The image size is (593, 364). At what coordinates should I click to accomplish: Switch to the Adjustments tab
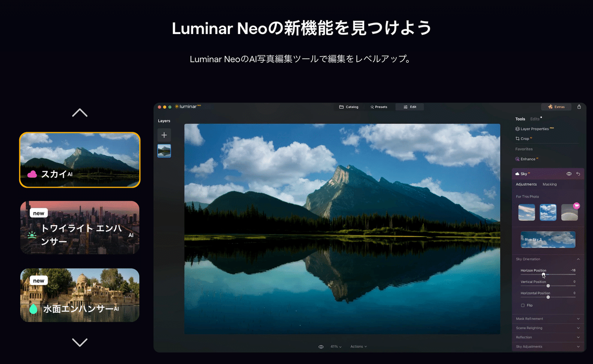coord(526,184)
